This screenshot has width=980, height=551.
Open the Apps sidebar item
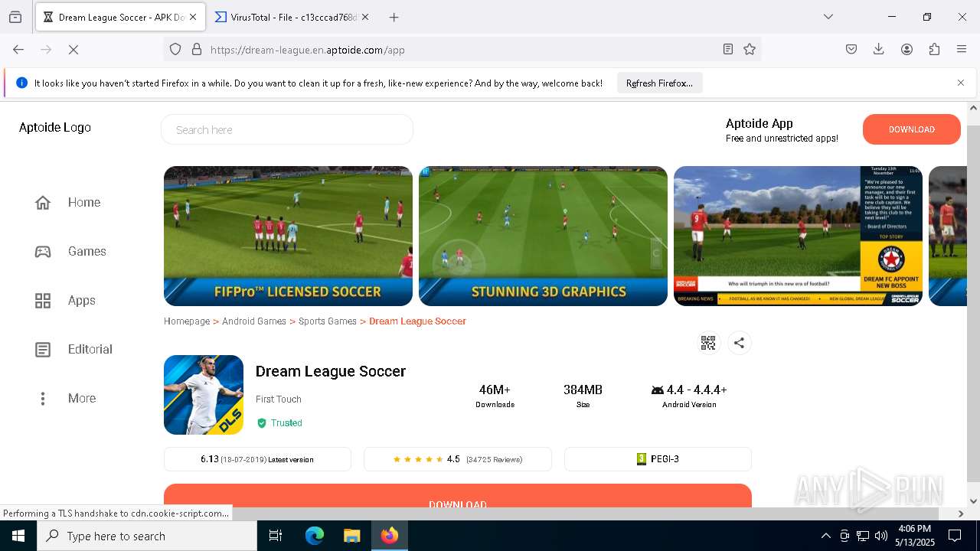coord(65,300)
